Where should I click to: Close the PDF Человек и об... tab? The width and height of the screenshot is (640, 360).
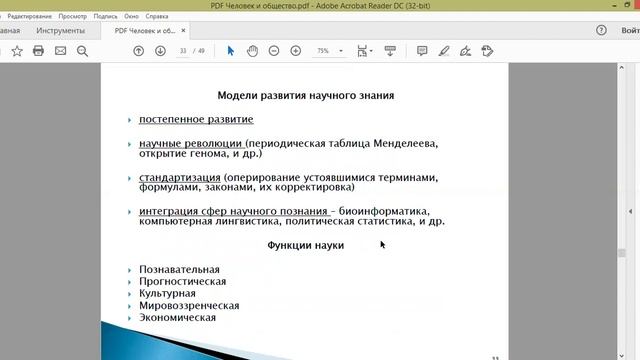[183, 31]
